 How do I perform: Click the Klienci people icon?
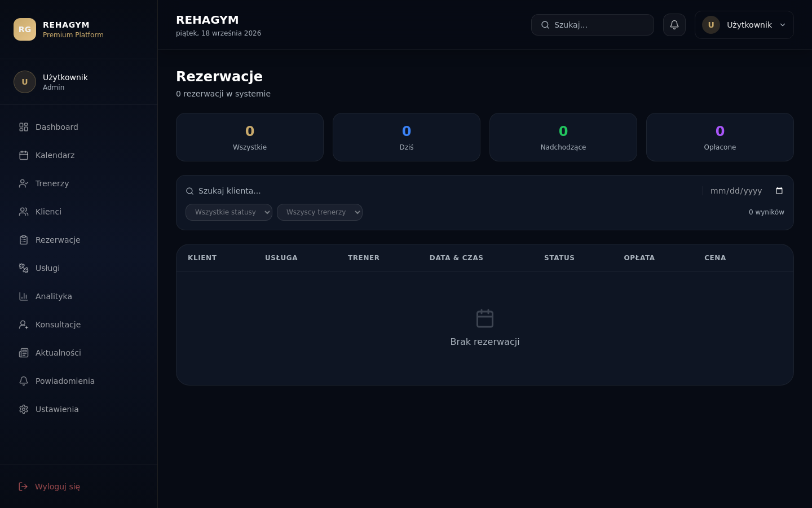[x=24, y=212]
